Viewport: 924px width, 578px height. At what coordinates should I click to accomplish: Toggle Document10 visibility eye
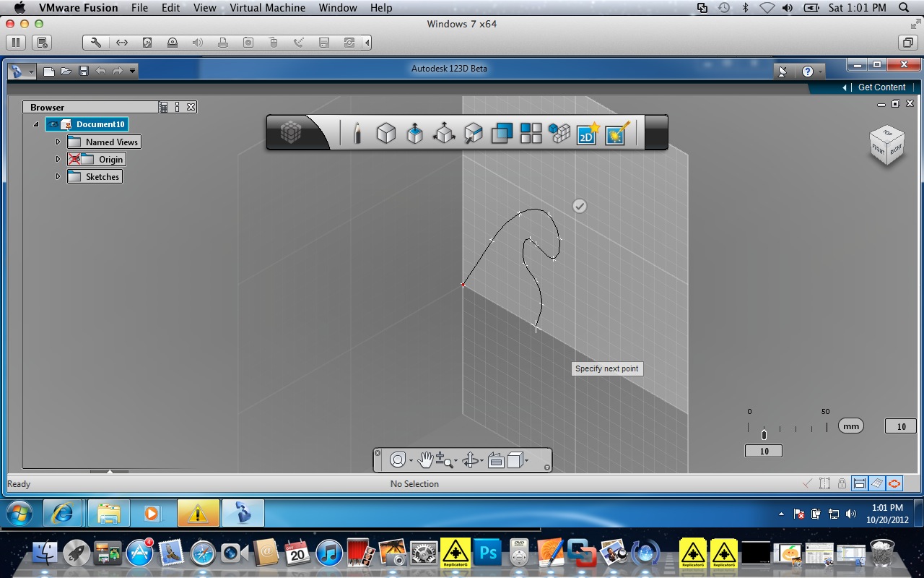pyautogui.click(x=54, y=124)
